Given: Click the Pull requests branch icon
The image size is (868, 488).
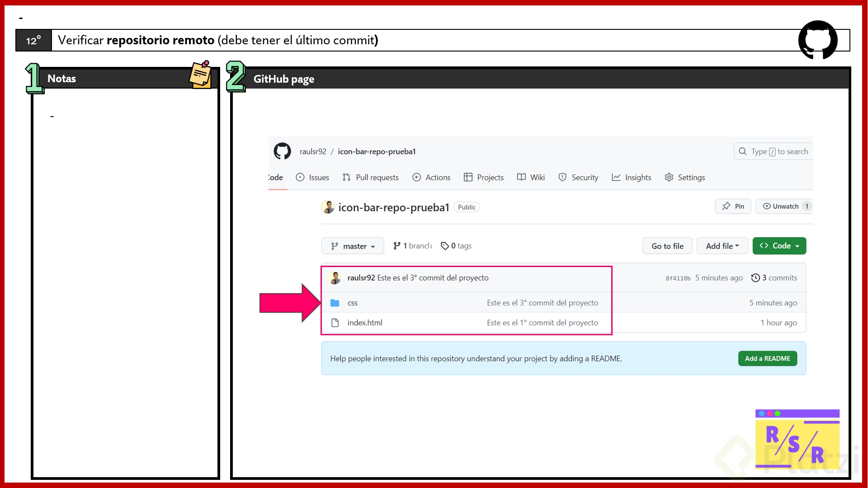Looking at the screenshot, I should tap(347, 177).
